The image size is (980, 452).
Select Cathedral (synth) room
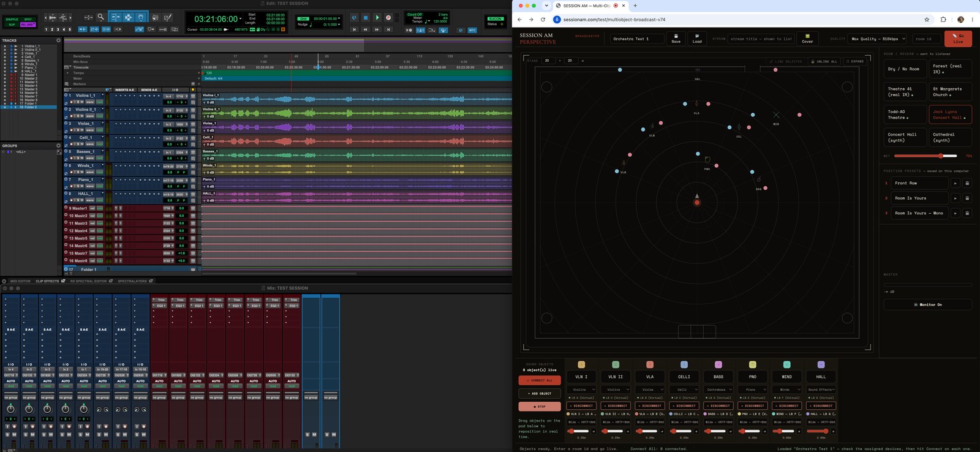(x=950, y=137)
